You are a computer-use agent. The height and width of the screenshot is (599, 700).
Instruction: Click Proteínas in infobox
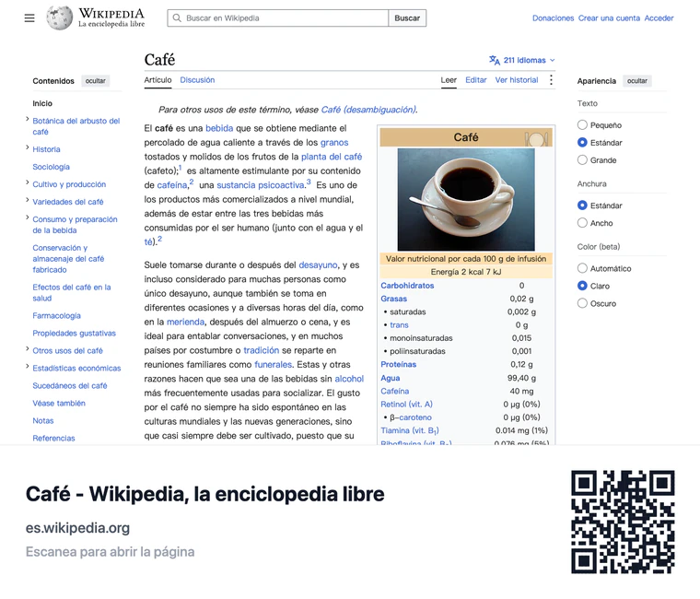pos(398,365)
